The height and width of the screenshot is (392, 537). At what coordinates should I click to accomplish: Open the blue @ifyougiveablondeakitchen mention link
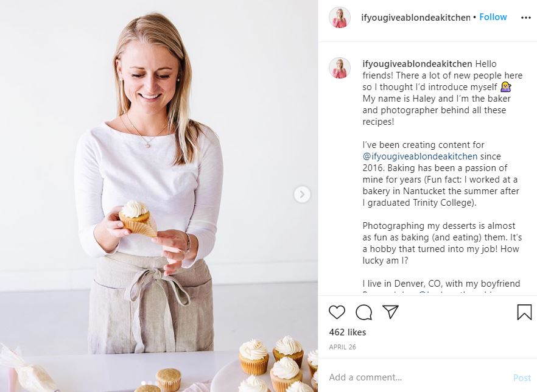(x=420, y=156)
